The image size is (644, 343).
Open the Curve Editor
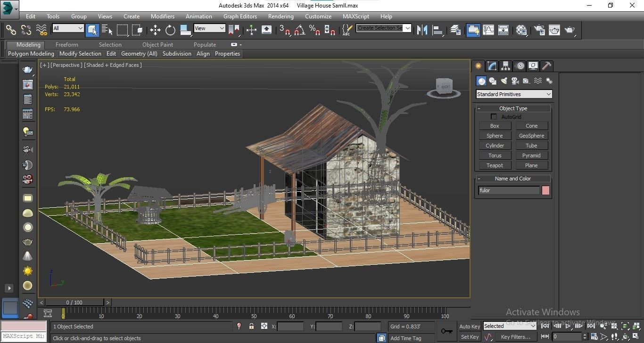point(488,30)
